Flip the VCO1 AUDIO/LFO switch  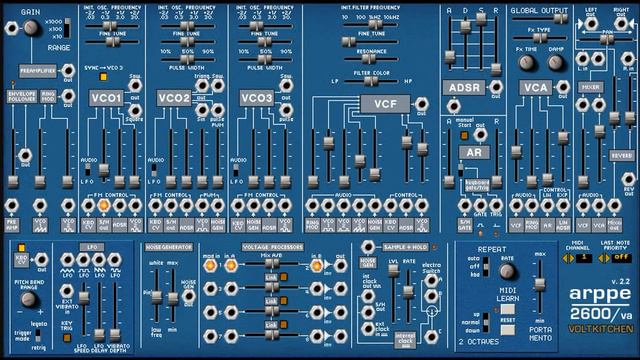(87, 169)
